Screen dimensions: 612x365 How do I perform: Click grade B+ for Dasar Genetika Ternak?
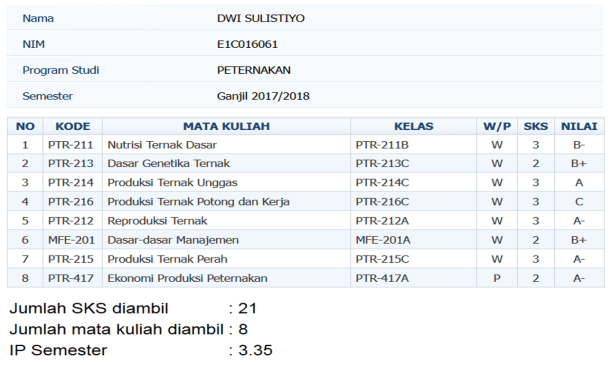(579, 164)
